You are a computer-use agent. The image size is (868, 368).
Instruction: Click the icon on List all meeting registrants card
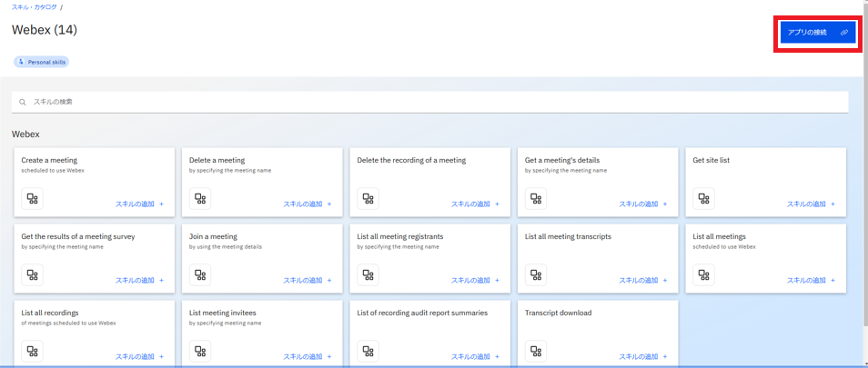click(x=368, y=274)
